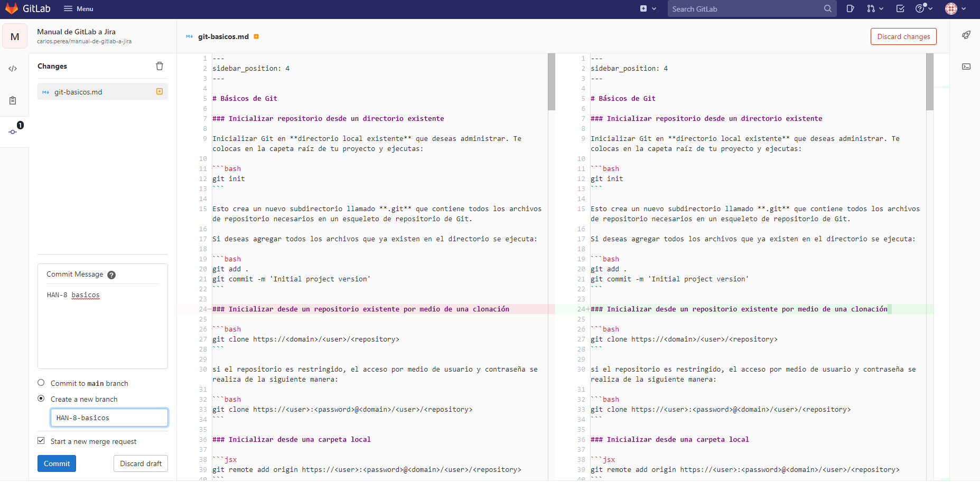Toggle Start a new merge request checkbox
The image size is (980, 483).
(x=41, y=441)
